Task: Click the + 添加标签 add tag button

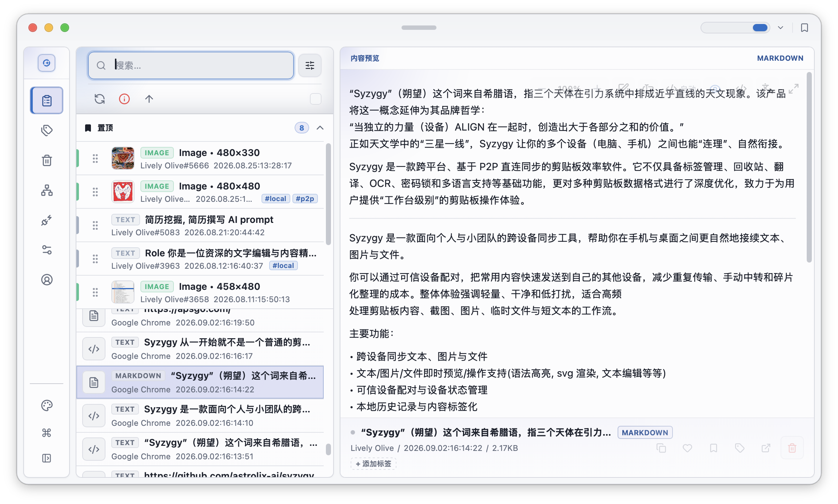Action: [x=374, y=464]
